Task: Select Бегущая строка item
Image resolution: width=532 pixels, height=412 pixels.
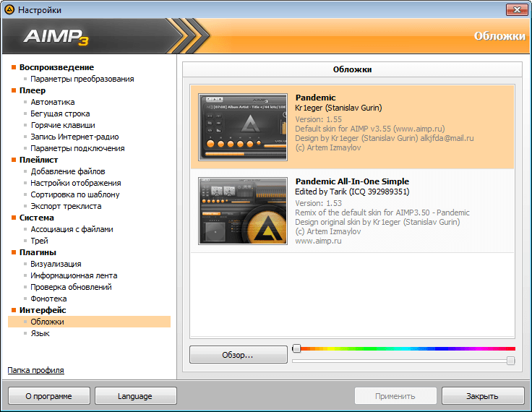Action: (60, 113)
